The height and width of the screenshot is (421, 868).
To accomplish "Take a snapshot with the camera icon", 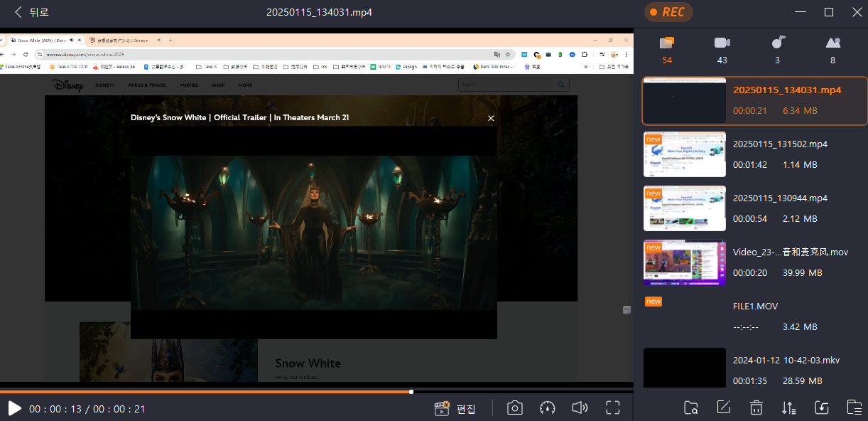I will click(515, 407).
